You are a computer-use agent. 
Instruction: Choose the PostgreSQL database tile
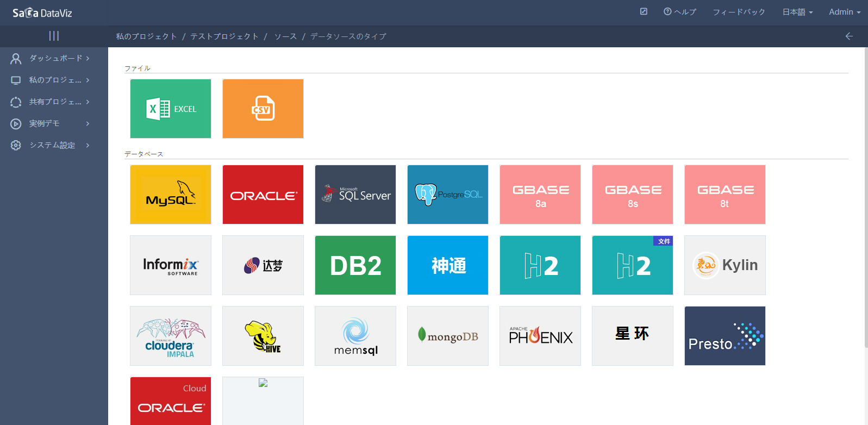coord(448,195)
